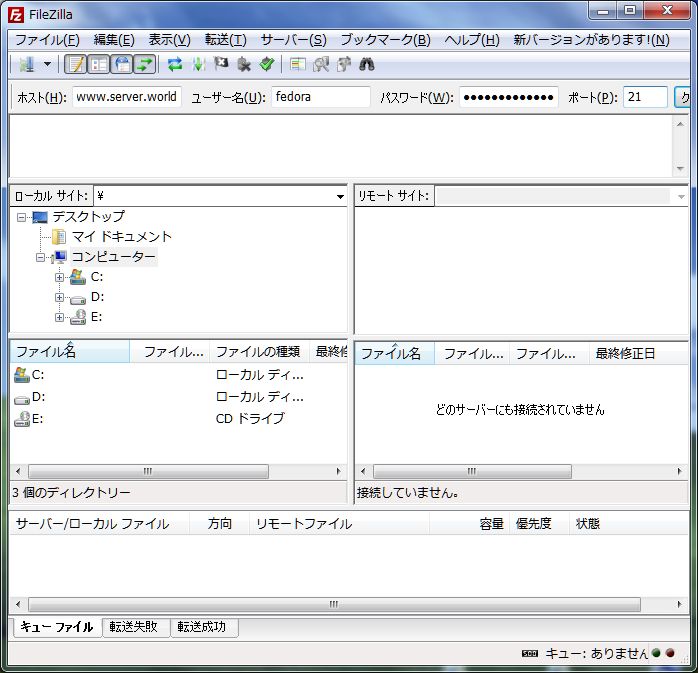
Task: Toggle the message log display
Action: click(x=76, y=65)
